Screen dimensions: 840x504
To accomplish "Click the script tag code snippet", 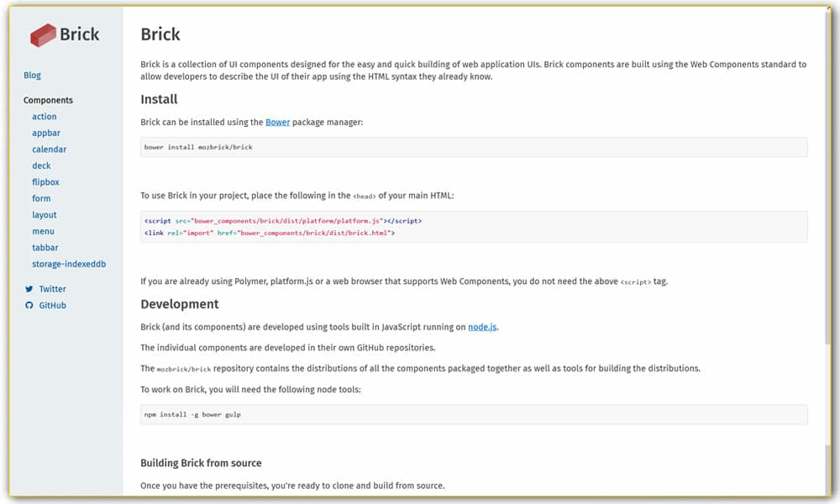I will (x=475, y=220).
